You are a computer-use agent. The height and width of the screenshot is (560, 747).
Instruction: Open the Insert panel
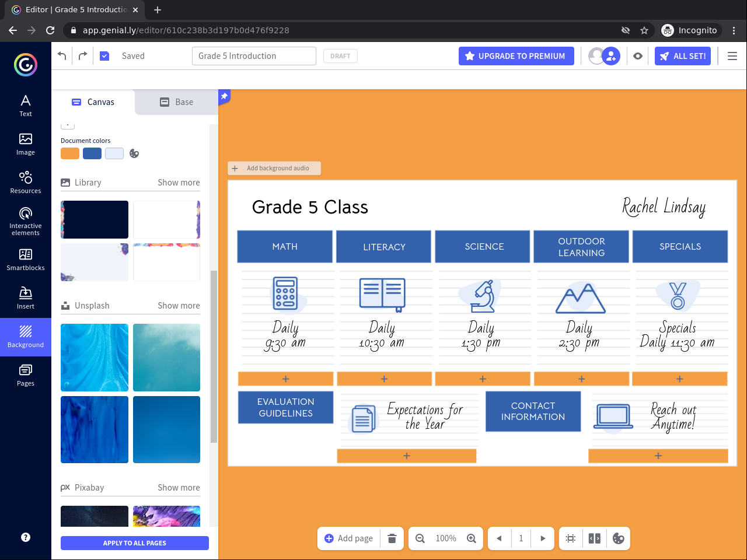[x=26, y=298]
